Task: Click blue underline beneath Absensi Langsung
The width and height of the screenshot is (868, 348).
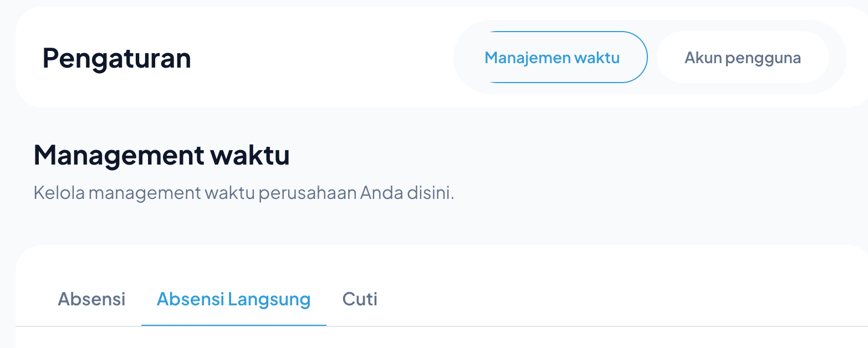Action: (233, 325)
